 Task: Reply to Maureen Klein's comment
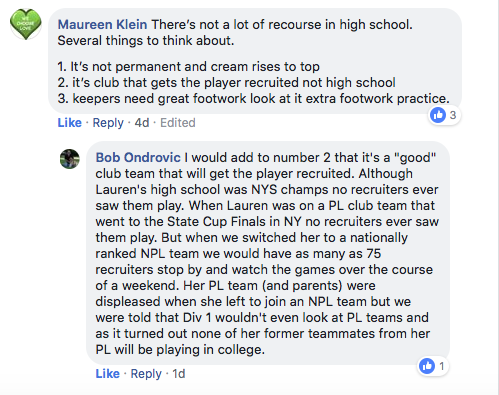click(108, 123)
